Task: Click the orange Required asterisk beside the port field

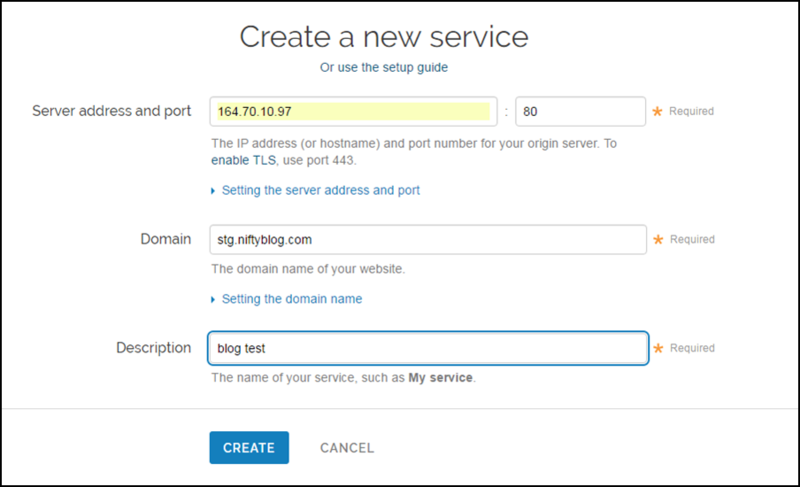Action: click(657, 111)
